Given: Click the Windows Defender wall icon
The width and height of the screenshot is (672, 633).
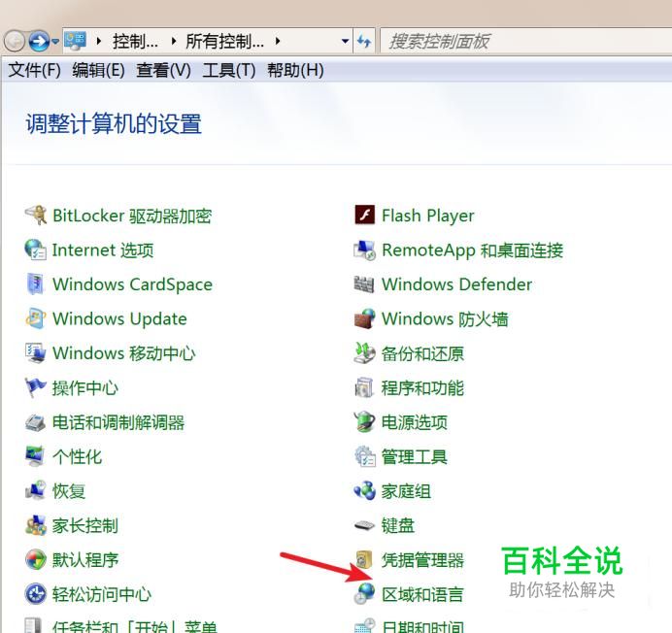Looking at the screenshot, I should (x=365, y=284).
